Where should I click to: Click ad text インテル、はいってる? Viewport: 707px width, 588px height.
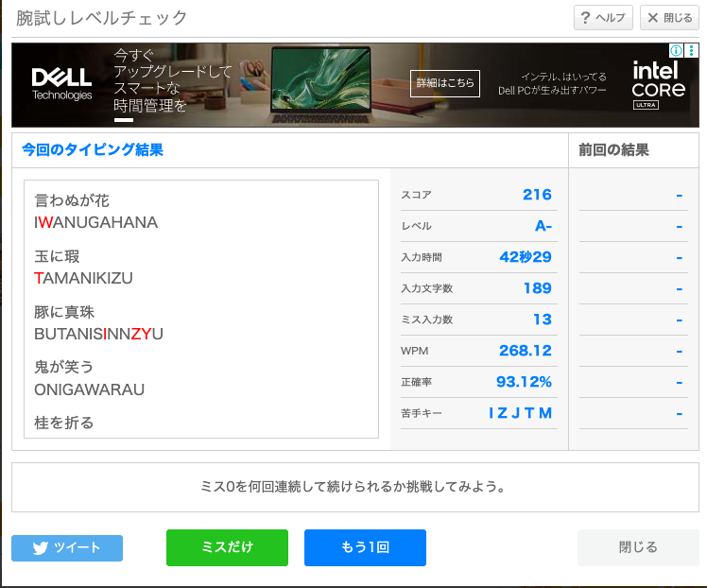(564, 77)
